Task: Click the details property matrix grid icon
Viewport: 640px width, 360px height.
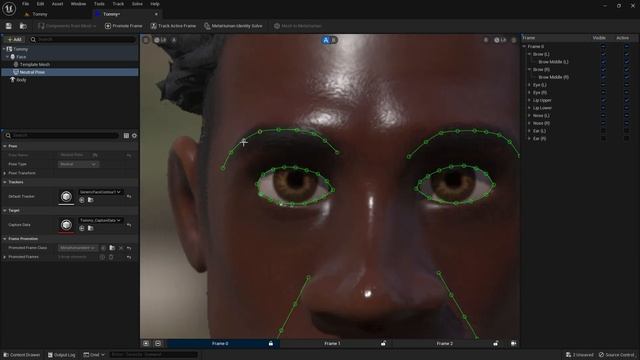Action: click(126, 136)
